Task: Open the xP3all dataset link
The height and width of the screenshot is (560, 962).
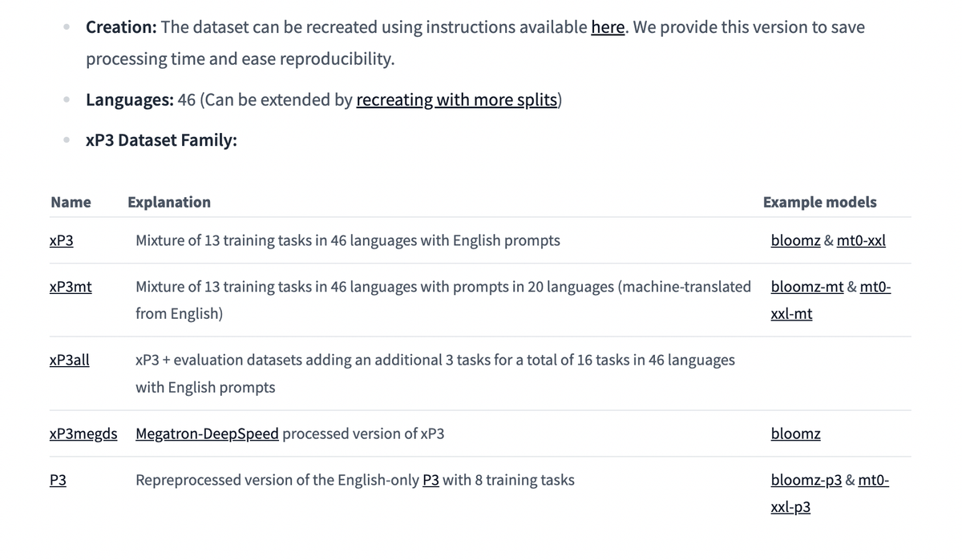Action: coord(68,360)
